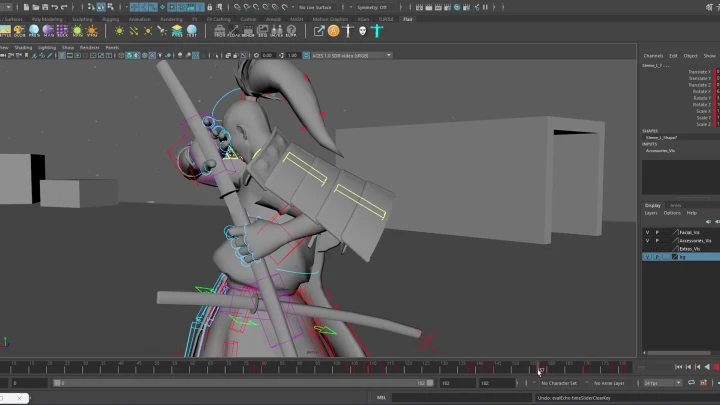Click the external link arrow shelf icon
Viewport: 720px width, 405px height.
tap(319, 31)
